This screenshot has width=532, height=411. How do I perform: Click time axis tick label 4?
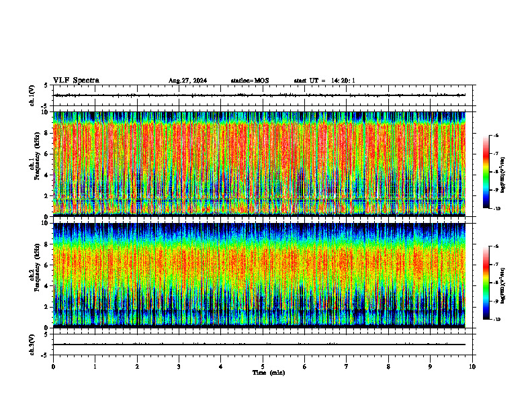click(x=221, y=367)
